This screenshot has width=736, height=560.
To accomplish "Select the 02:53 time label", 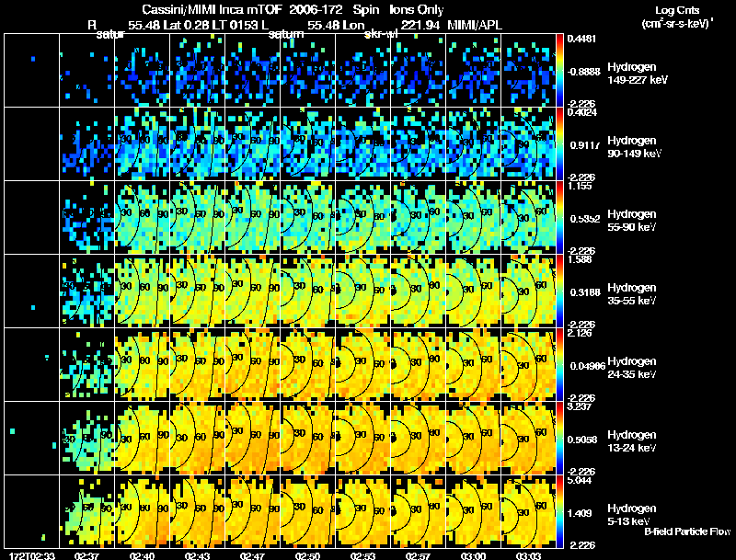I will pyautogui.click(x=362, y=555).
